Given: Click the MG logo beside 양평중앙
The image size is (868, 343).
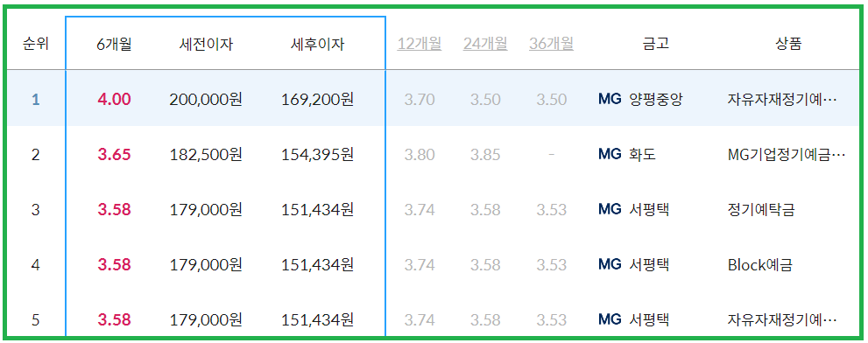Looking at the screenshot, I should pyautogui.click(x=610, y=100).
